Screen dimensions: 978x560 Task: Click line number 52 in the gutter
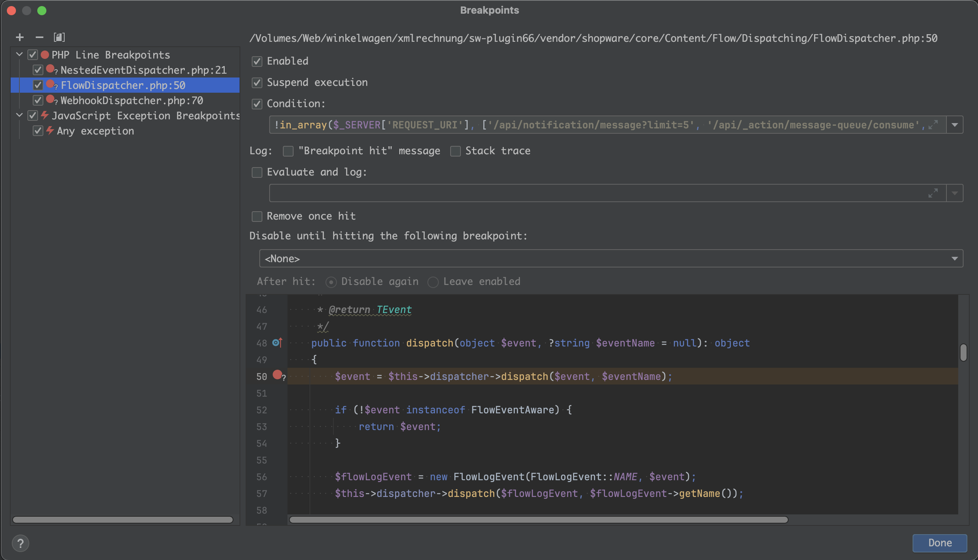click(x=262, y=410)
